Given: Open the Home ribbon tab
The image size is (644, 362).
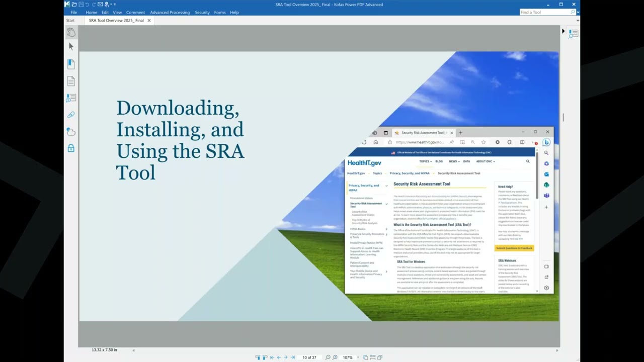Looking at the screenshot, I should 91,12.
